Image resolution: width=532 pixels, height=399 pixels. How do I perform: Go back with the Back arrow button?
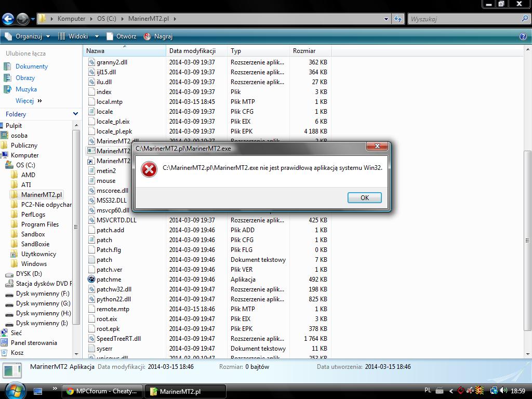[8, 19]
